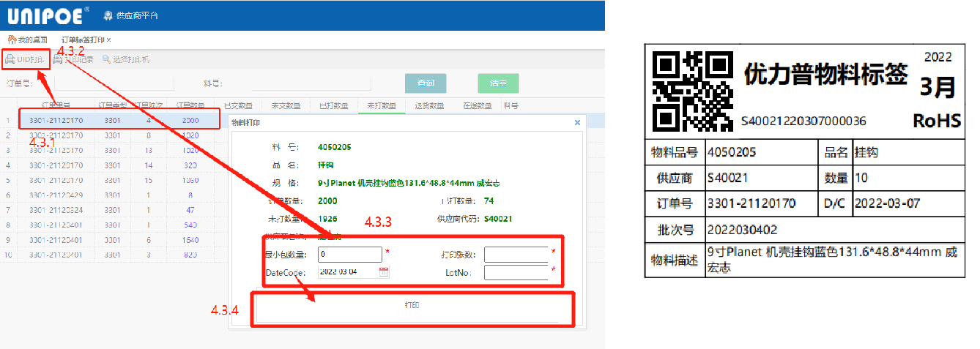
Task: Click the LotNo input field
Action: (515, 273)
